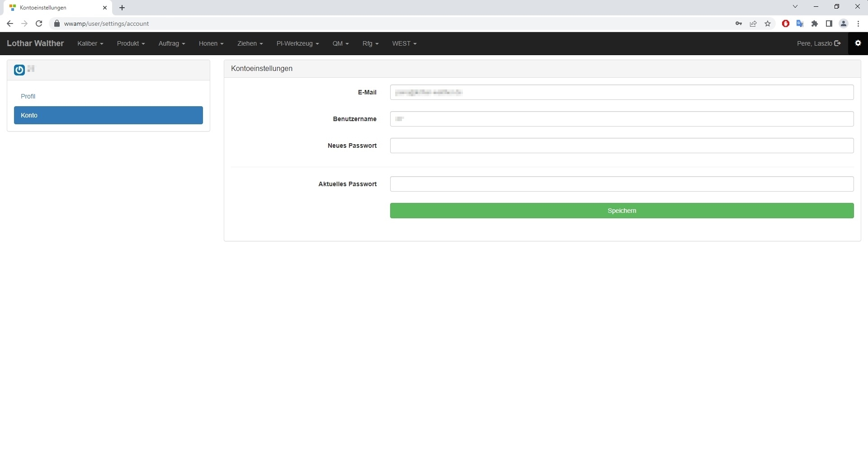
Task: Click the Lothar Walther brand link
Action: (35, 43)
